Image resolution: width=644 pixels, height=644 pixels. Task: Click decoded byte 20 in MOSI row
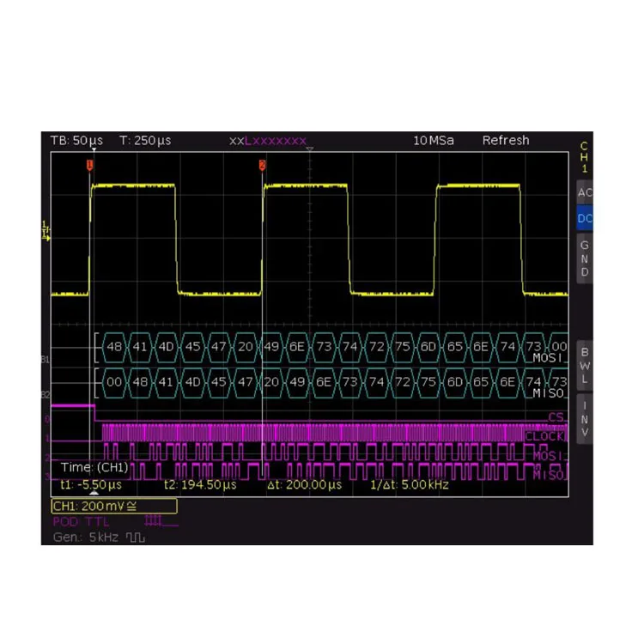coord(246,347)
